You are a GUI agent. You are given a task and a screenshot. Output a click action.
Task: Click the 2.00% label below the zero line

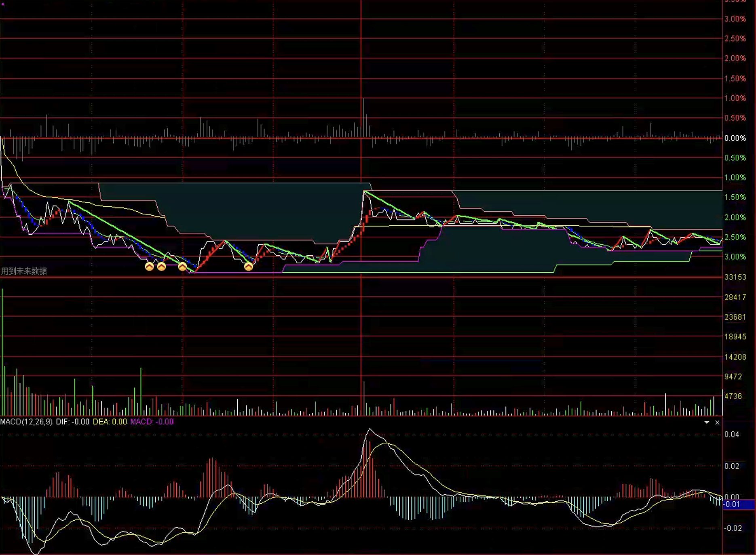pyautogui.click(x=735, y=217)
